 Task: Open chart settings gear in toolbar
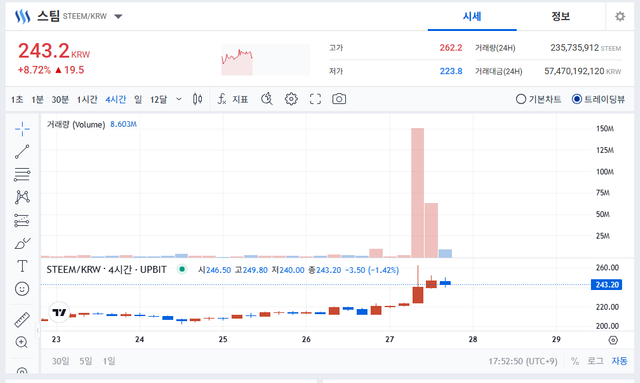[291, 99]
